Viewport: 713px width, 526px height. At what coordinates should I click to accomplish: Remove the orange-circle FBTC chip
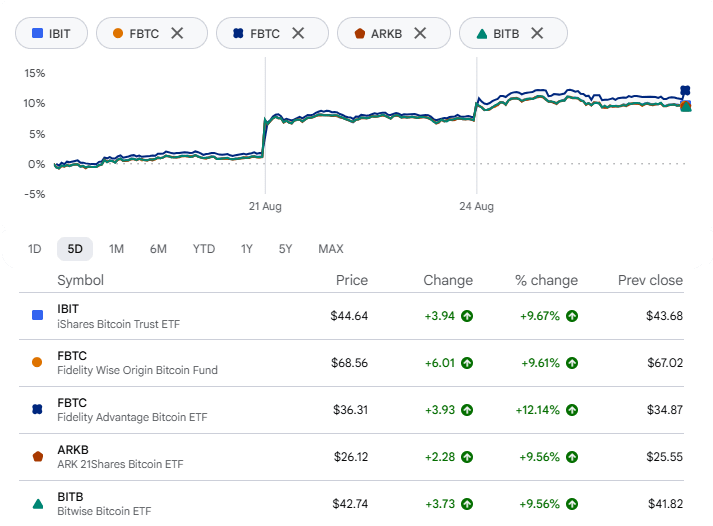coord(177,33)
